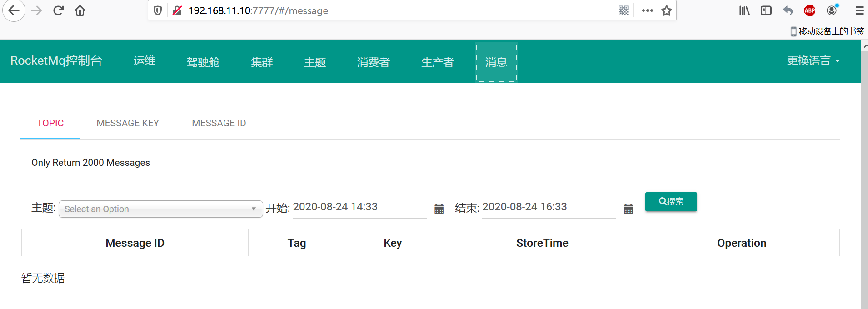Click the Key column header
The image size is (868, 309).
coord(393,243)
